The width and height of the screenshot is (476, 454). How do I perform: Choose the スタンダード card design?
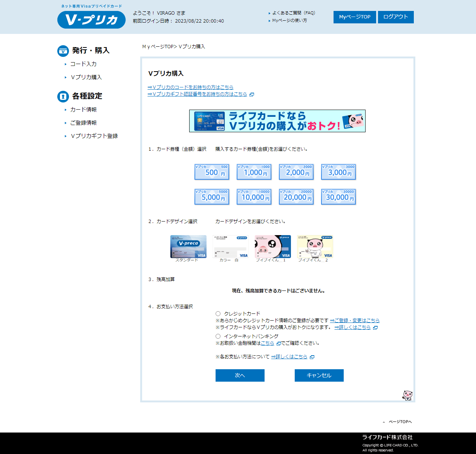(188, 247)
